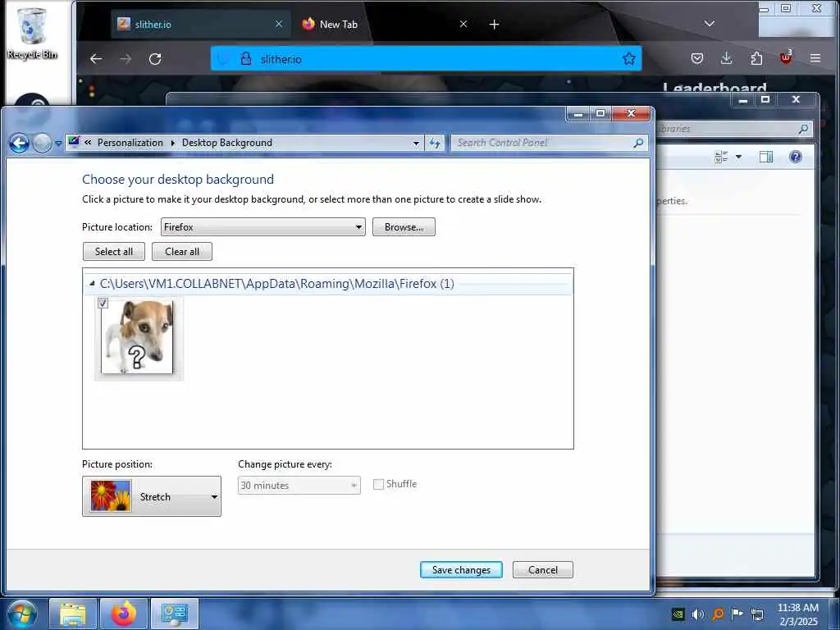Open the Action Center flag icon
This screenshot has width=840, height=630.
click(737, 614)
